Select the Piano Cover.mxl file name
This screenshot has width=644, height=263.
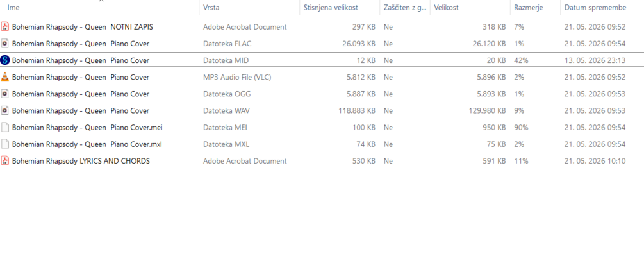[87, 144]
